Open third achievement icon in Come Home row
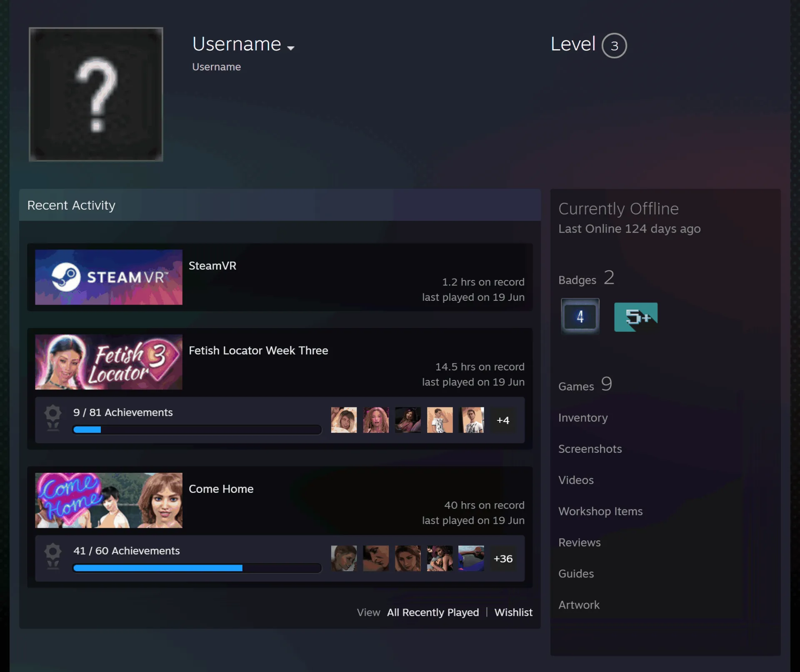The image size is (800, 672). pyautogui.click(x=408, y=558)
